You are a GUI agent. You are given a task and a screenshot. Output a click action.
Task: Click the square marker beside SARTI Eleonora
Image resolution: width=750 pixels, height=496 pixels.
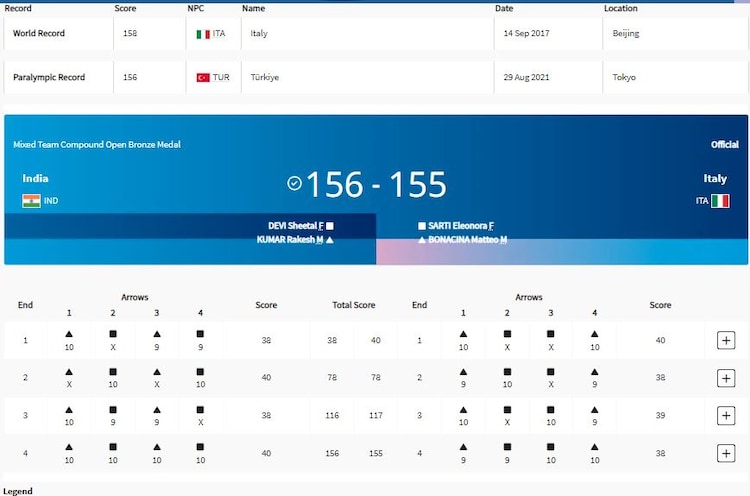[x=422, y=226]
